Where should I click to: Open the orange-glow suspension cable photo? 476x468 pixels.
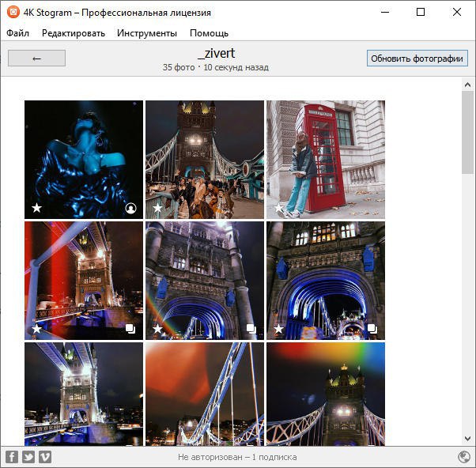click(x=205, y=394)
